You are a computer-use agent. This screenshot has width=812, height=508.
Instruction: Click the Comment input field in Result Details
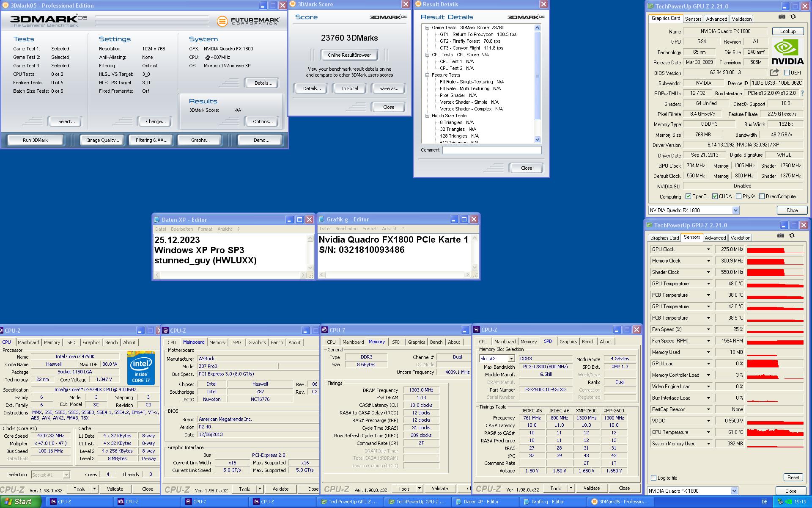492,150
